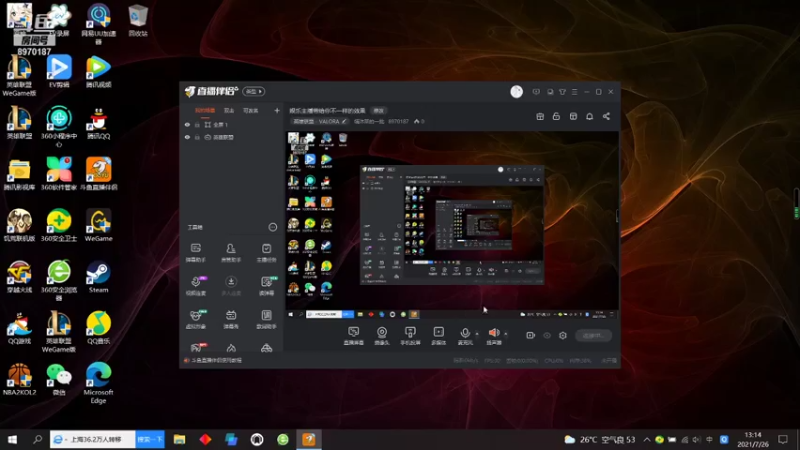Click the share icon at top right

(606, 116)
